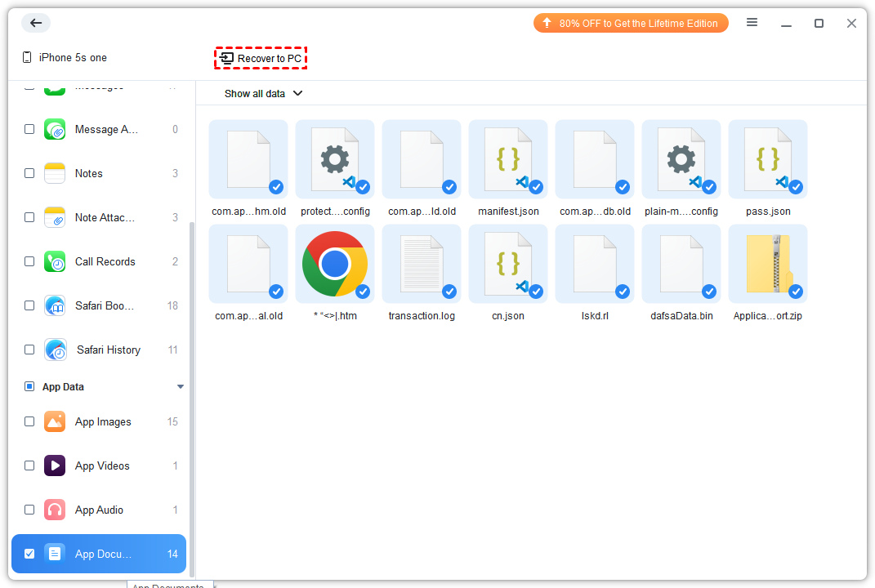Enable the Notes checkbox
This screenshot has width=875, height=588.
tap(29, 173)
